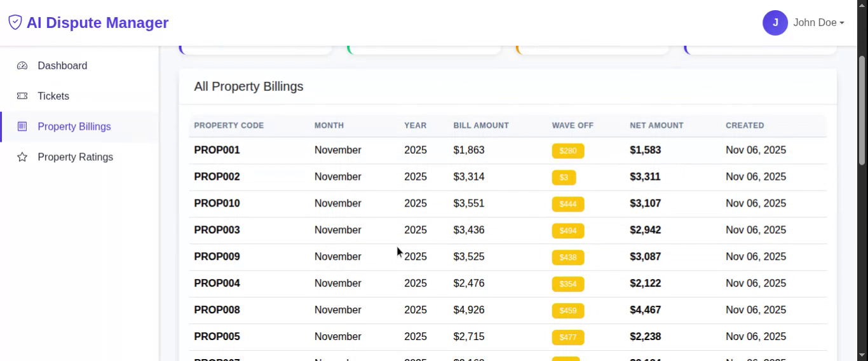The image size is (868, 361).
Task: Click the Property Code column header
Action: tap(229, 125)
